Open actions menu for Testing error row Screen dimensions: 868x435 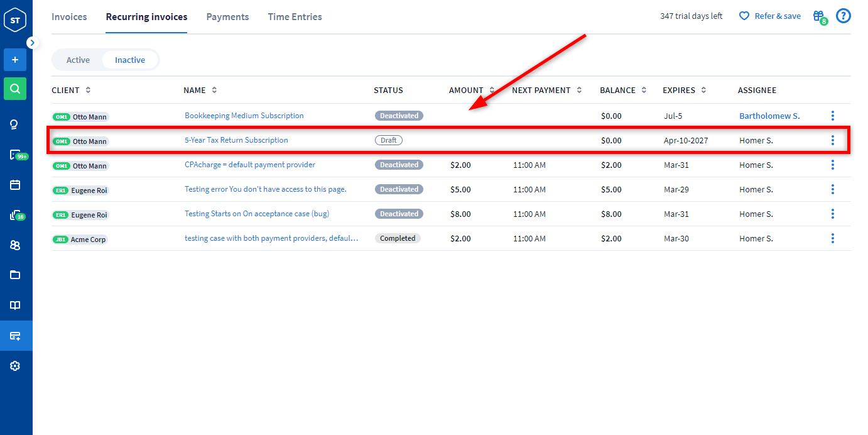pyautogui.click(x=833, y=189)
